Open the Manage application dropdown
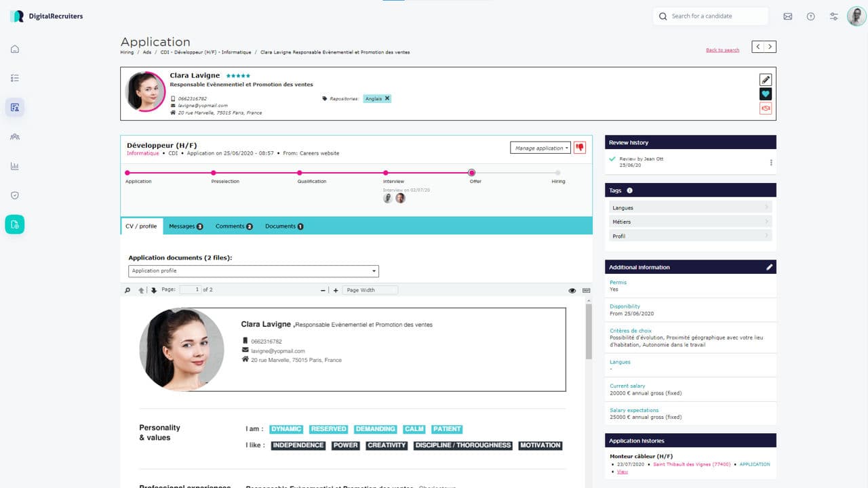 tap(540, 148)
